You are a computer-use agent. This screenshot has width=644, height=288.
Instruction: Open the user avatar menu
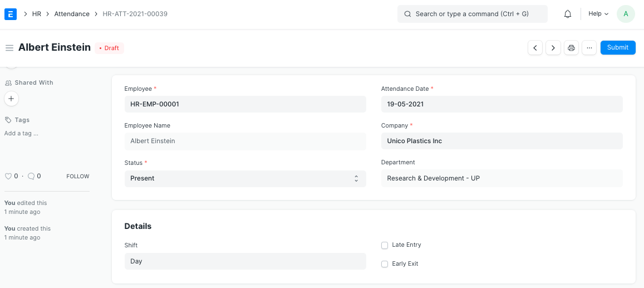pyautogui.click(x=626, y=14)
